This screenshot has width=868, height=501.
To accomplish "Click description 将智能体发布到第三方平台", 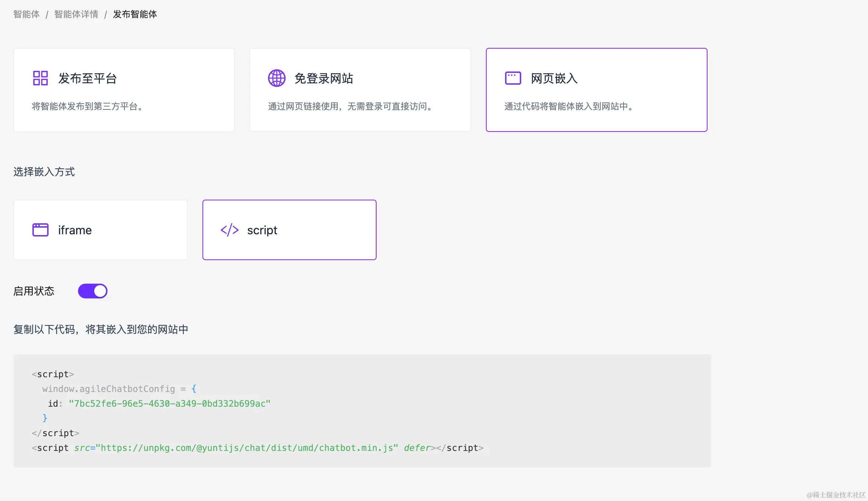I will click(87, 106).
